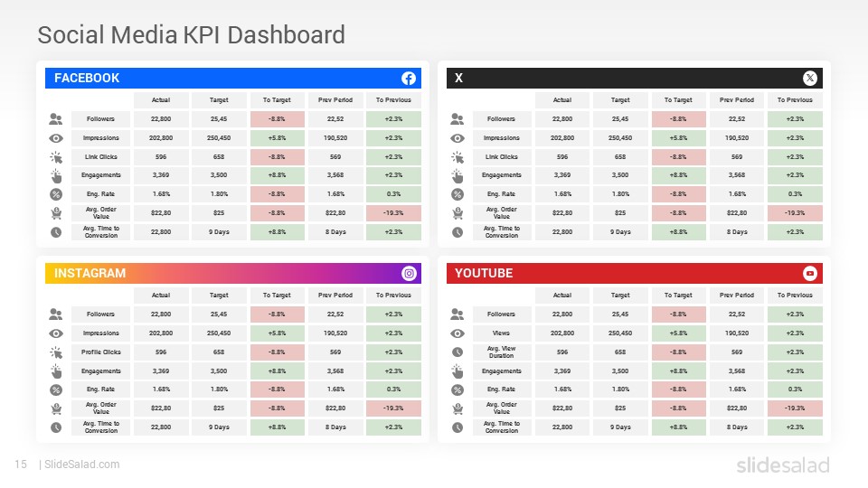
Task: Click the Followers people icon in X panel
Action: click(x=458, y=119)
